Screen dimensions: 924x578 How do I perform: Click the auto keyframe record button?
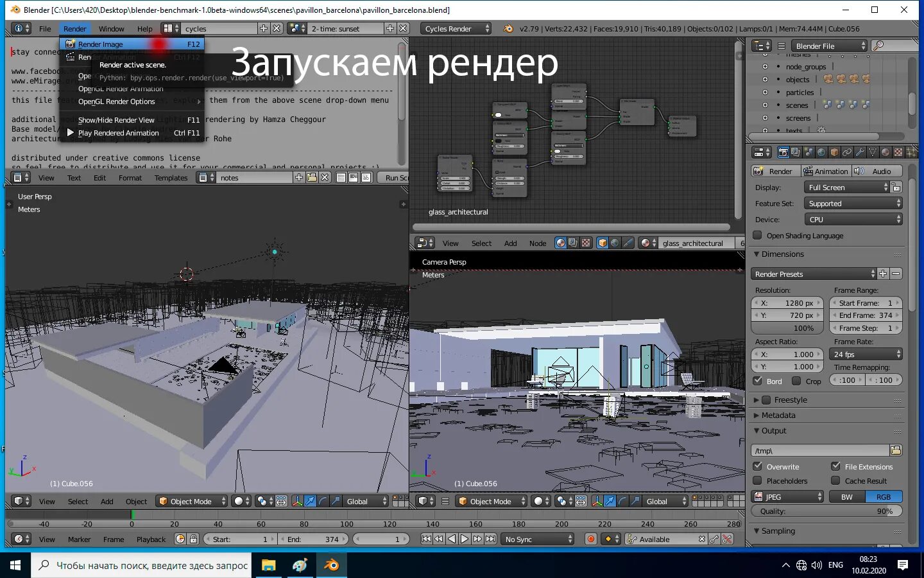point(591,539)
